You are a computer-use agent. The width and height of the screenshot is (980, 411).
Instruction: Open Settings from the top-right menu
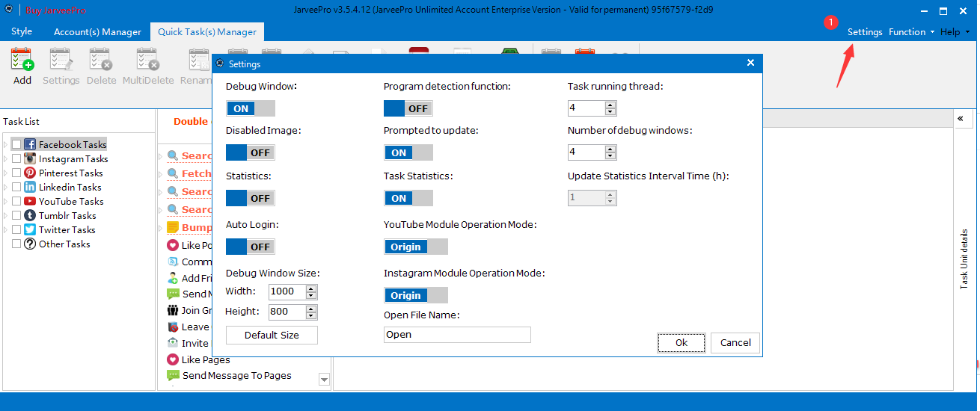pyautogui.click(x=865, y=32)
